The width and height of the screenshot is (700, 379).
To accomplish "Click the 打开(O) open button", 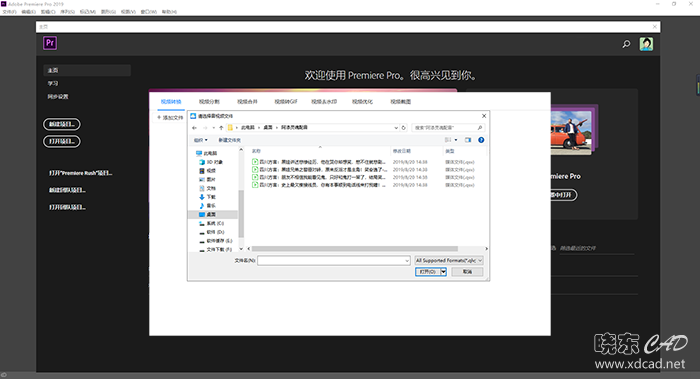I will point(428,272).
